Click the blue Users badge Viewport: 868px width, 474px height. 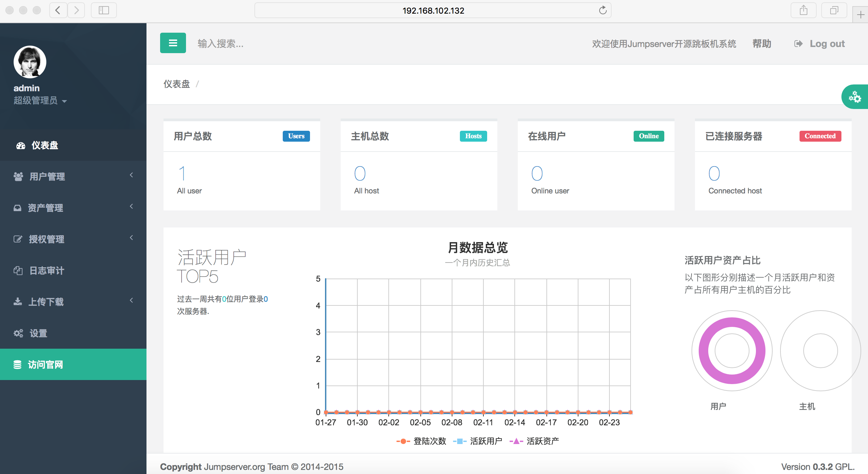pyautogui.click(x=296, y=136)
